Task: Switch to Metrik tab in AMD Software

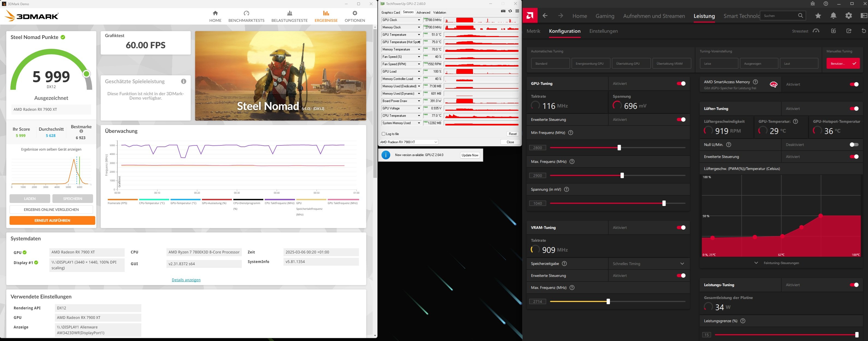Action: (533, 31)
